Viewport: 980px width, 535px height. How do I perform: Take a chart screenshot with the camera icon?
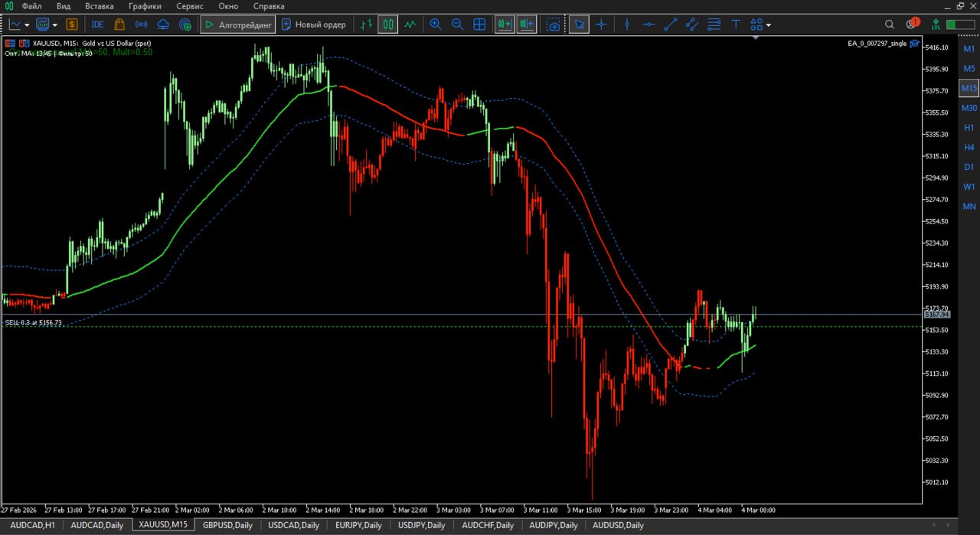(x=553, y=24)
